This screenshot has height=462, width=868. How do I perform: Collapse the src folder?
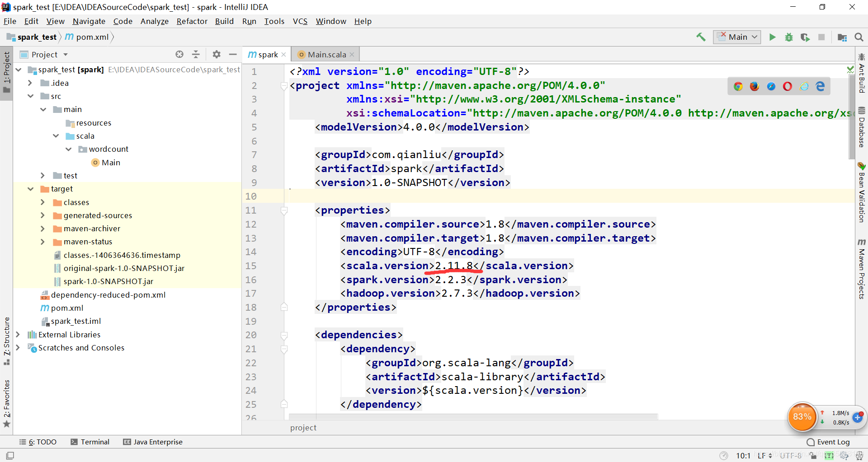coord(30,96)
